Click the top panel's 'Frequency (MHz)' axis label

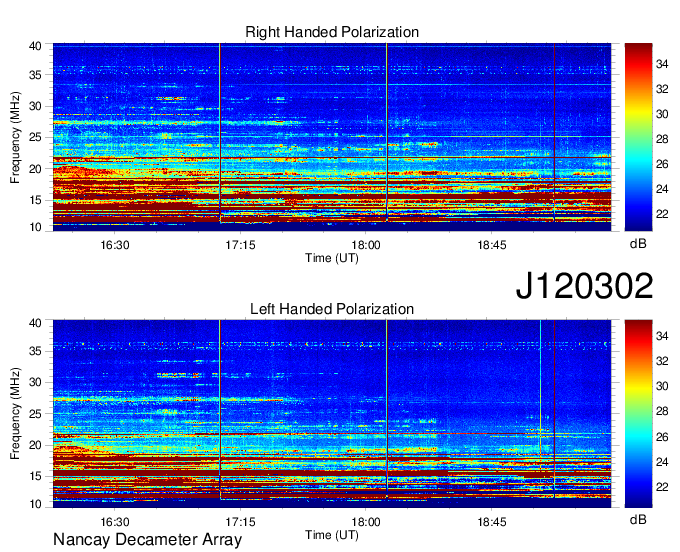click(x=15, y=137)
